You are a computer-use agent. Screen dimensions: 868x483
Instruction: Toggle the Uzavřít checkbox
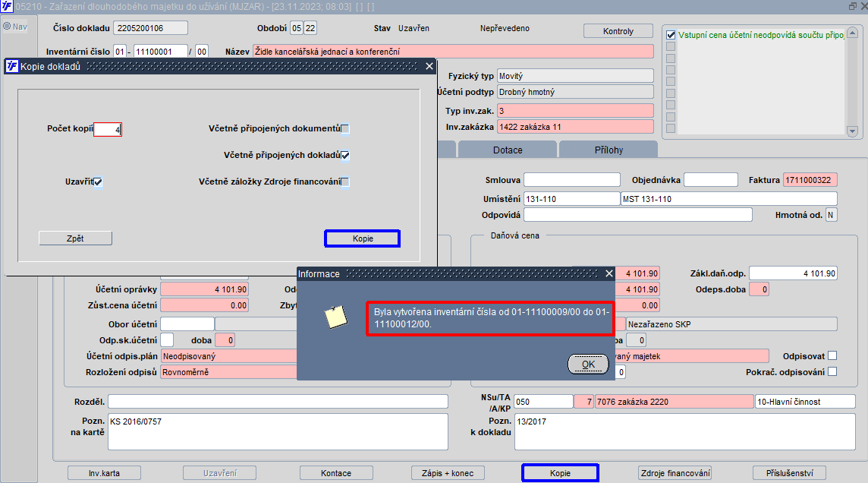tap(98, 182)
